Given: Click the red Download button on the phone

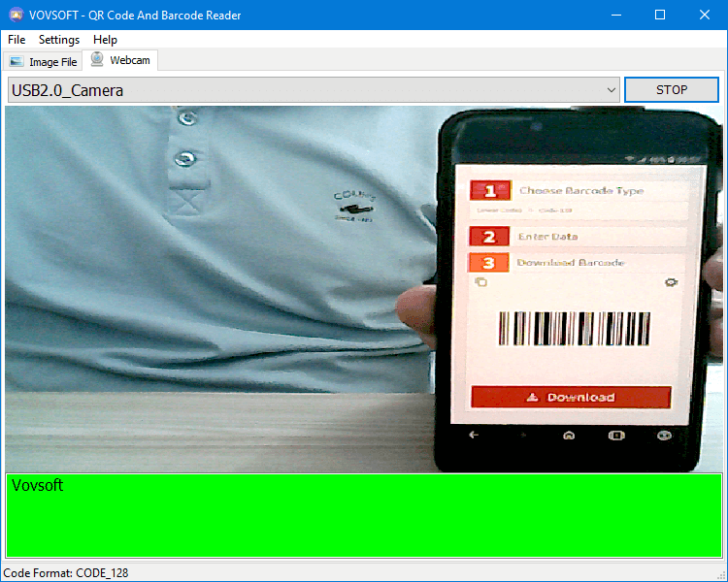Looking at the screenshot, I should [571, 398].
